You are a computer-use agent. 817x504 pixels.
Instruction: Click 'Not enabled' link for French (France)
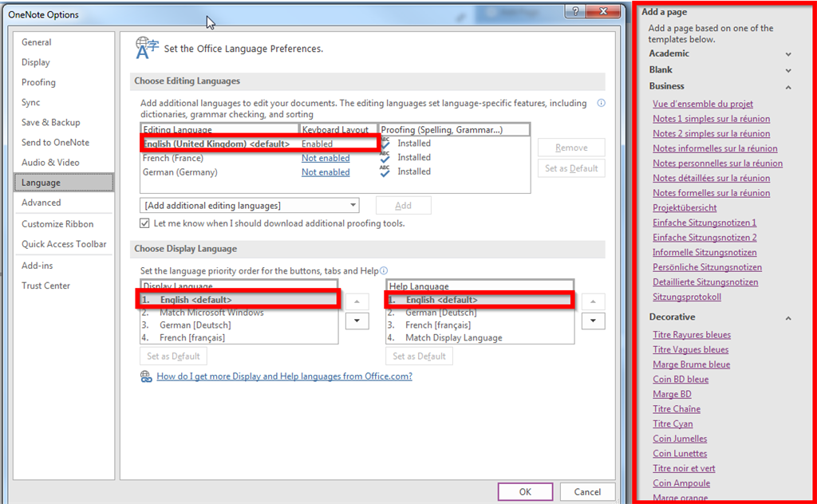click(326, 158)
